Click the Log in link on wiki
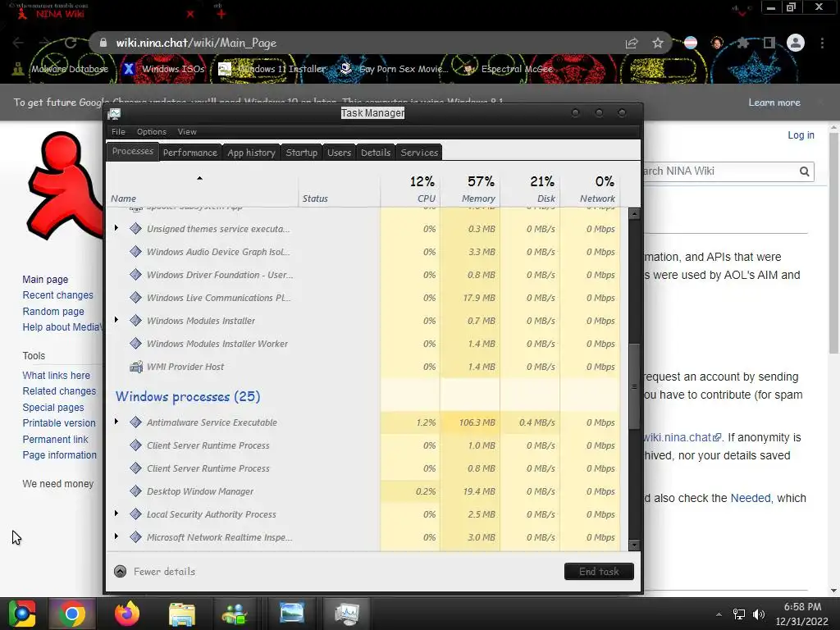The height and width of the screenshot is (630, 840). coord(801,135)
